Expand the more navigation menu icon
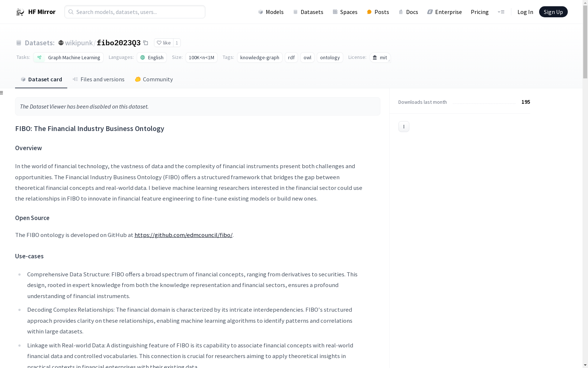 coord(501,12)
